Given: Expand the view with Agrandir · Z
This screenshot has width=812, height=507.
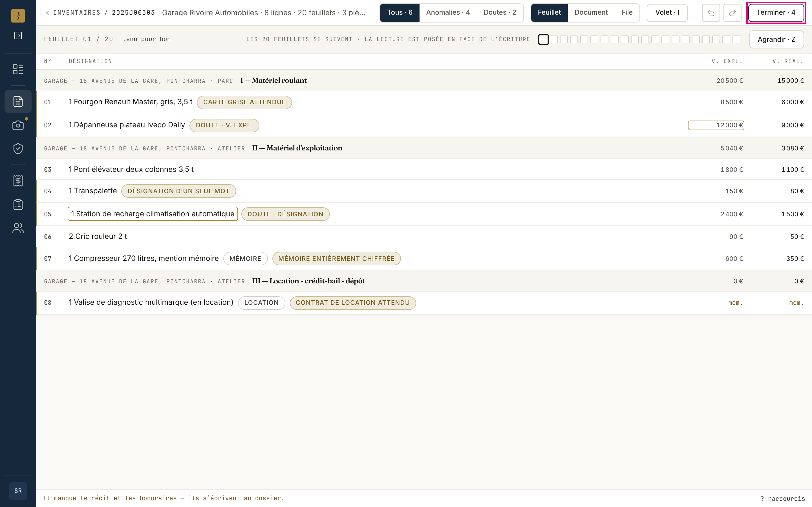Looking at the screenshot, I should coord(776,39).
